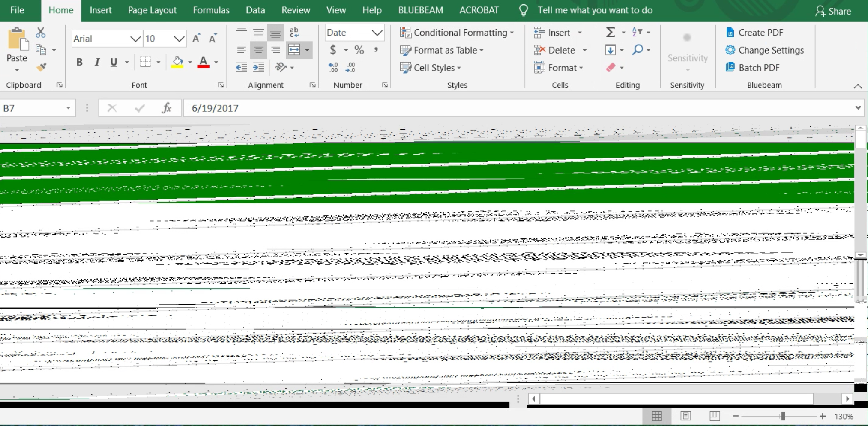Toggle Merge & Center button
This screenshot has width=868, height=426.
(x=294, y=50)
